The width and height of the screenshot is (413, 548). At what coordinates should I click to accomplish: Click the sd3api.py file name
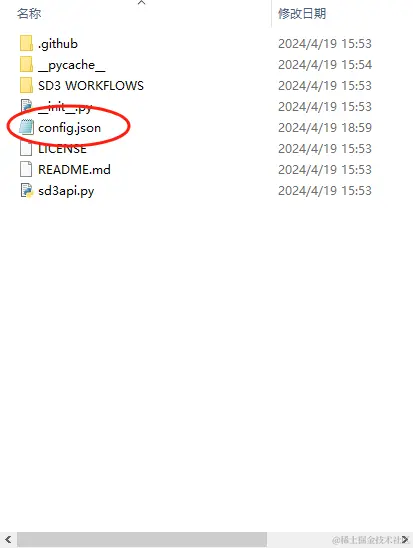[66, 191]
